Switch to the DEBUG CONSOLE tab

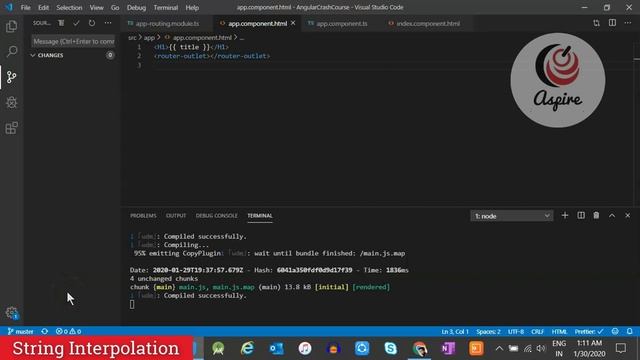tap(216, 216)
